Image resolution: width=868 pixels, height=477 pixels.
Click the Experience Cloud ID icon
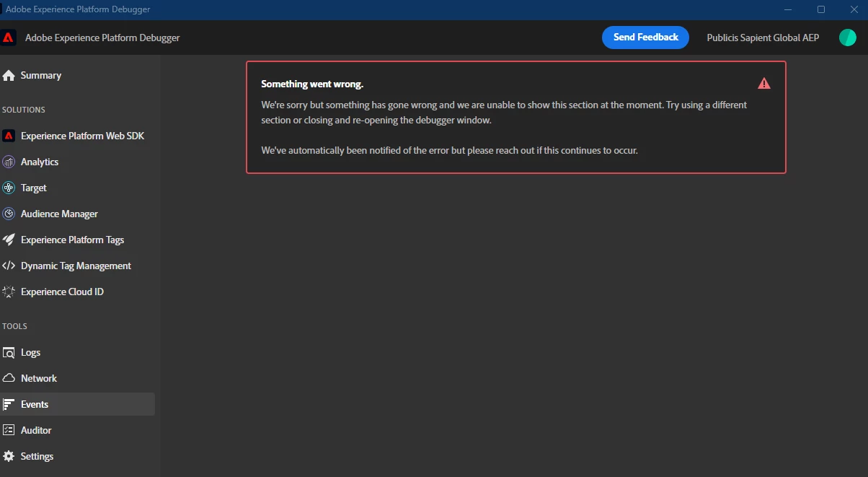tap(9, 292)
